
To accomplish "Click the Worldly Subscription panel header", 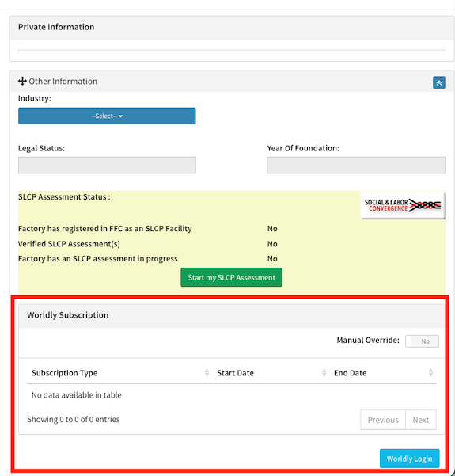I will 232,316.
